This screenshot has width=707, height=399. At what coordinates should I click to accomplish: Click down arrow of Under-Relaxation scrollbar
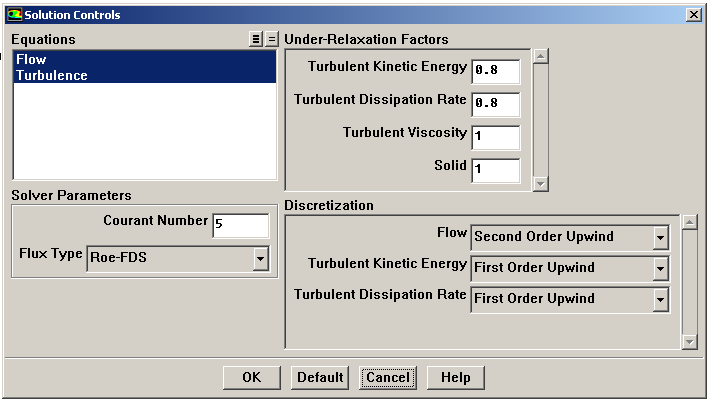tap(541, 184)
